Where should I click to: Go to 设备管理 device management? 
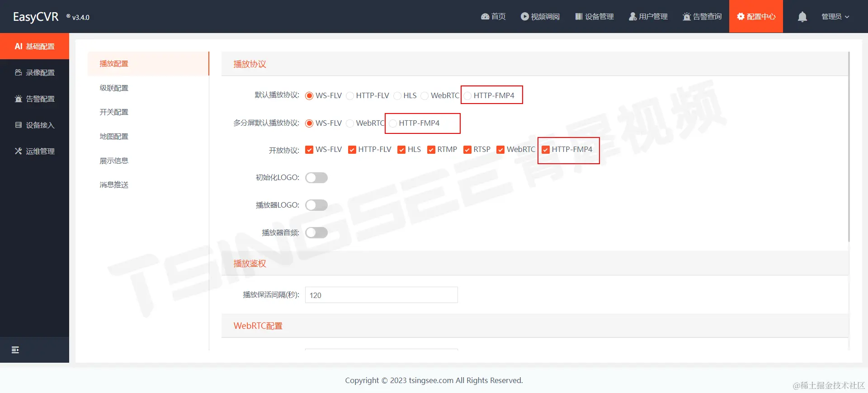coord(594,17)
